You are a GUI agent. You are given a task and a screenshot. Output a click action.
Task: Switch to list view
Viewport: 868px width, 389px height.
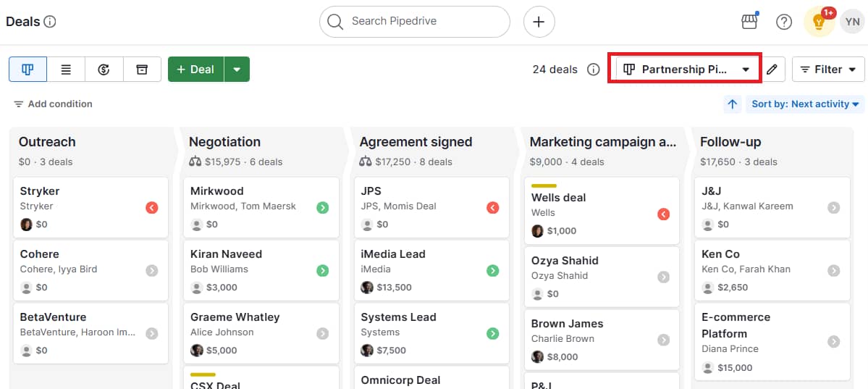[x=66, y=70]
